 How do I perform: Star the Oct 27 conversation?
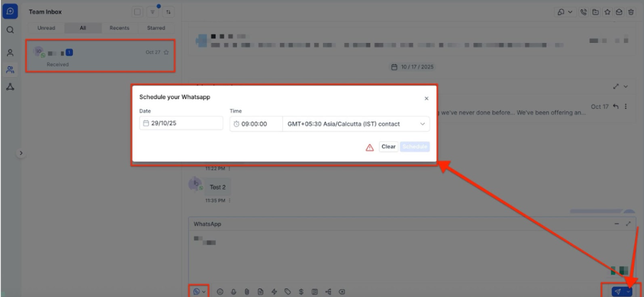pos(166,52)
